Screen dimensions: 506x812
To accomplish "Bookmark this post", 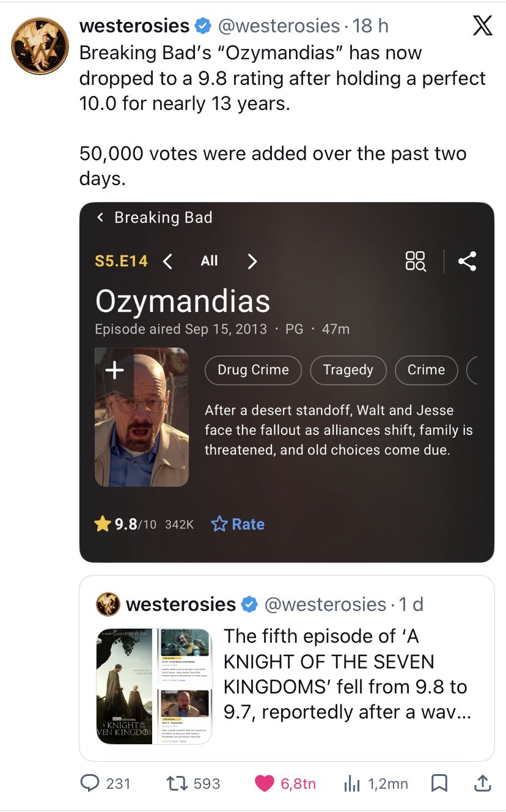I will pyautogui.click(x=438, y=783).
